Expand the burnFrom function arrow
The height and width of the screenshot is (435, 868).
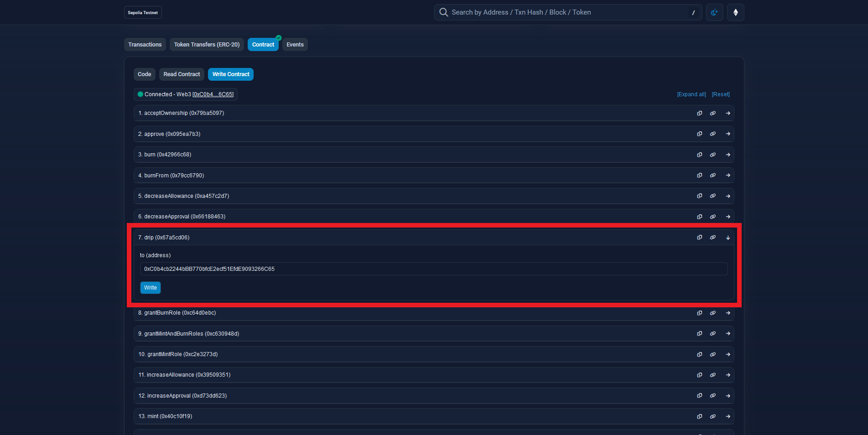728,176
